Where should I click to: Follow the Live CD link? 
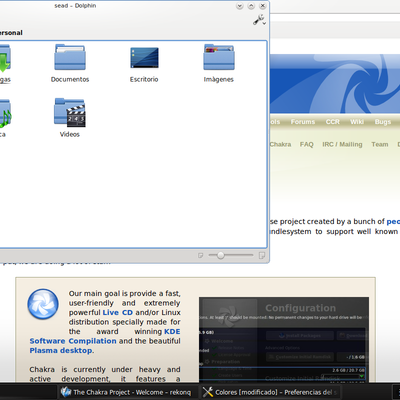pyautogui.click(x=118, y=313)
